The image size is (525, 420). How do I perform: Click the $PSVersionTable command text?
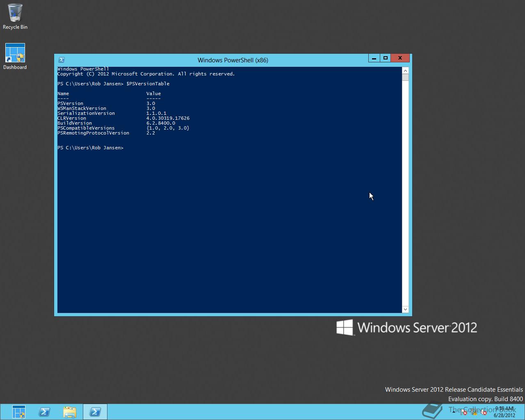(148, 84)
